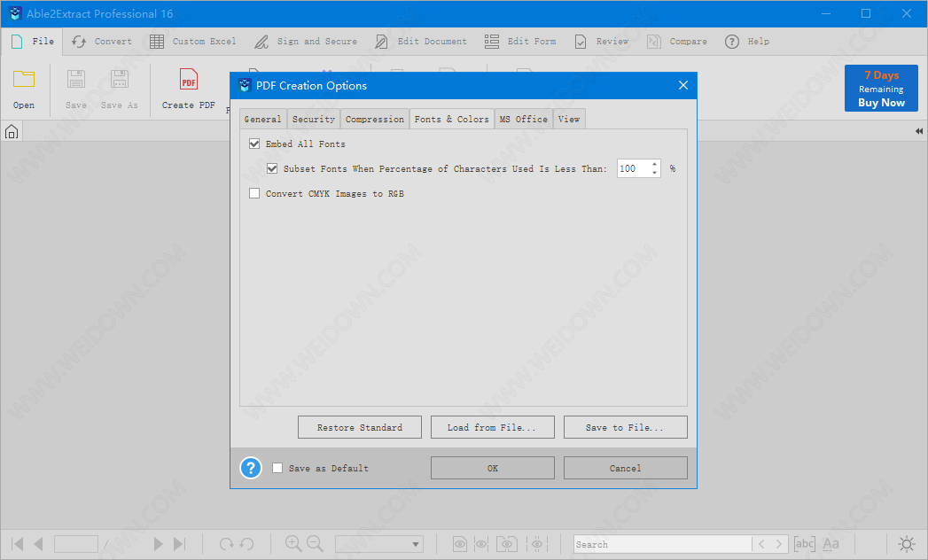
Task: Click Load from File button
Action: [x=493, y=427]
